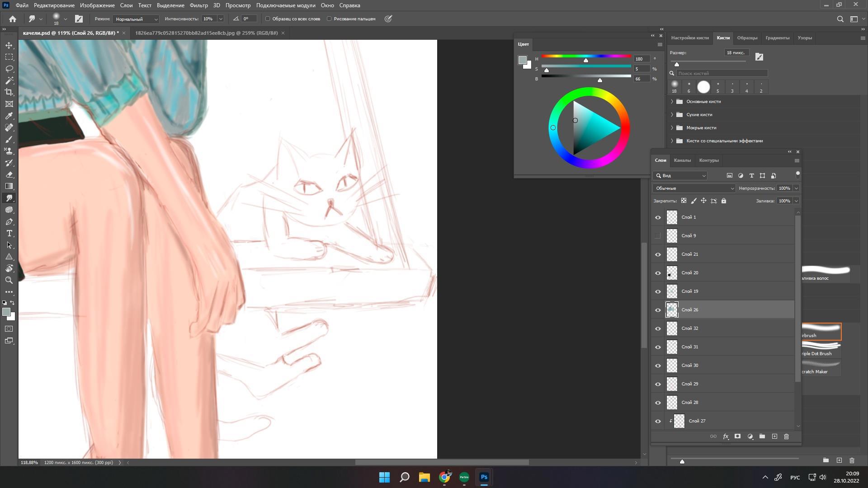Select the Eraser tool

tap(9, 174)
